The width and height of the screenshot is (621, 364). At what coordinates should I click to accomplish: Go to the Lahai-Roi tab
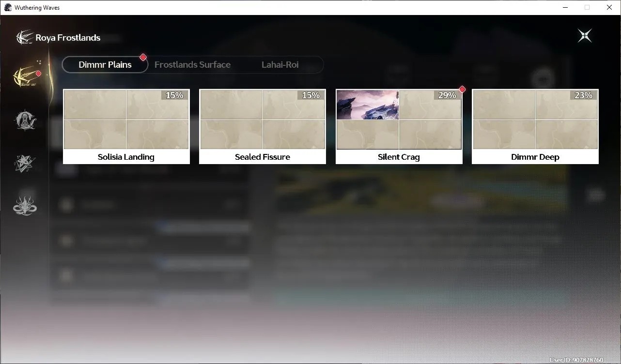[x=280, y=64]
